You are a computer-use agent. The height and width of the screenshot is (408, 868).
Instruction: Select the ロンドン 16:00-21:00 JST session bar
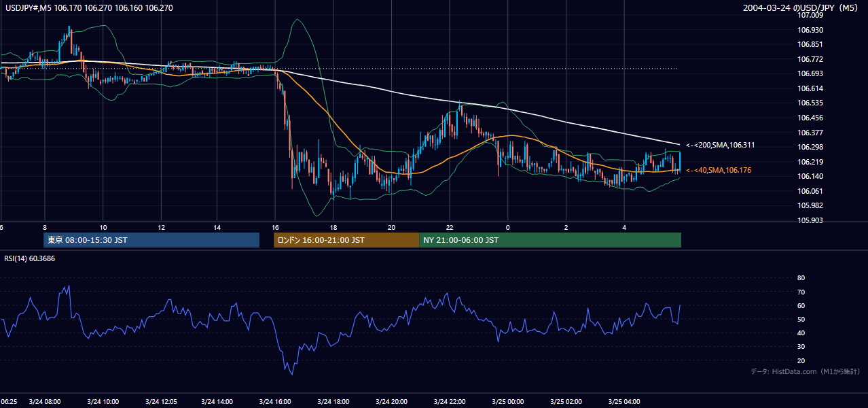click(x=346, y=240)
